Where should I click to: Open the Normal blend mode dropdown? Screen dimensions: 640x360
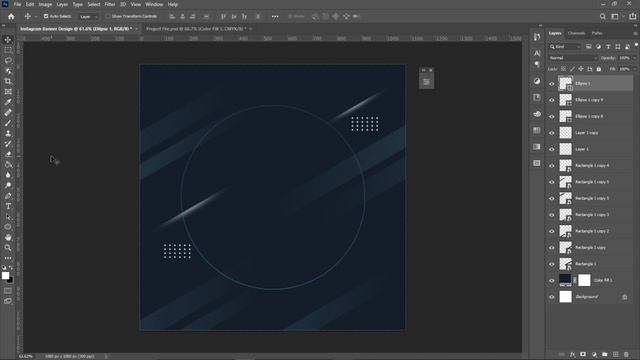pos(573,58)
